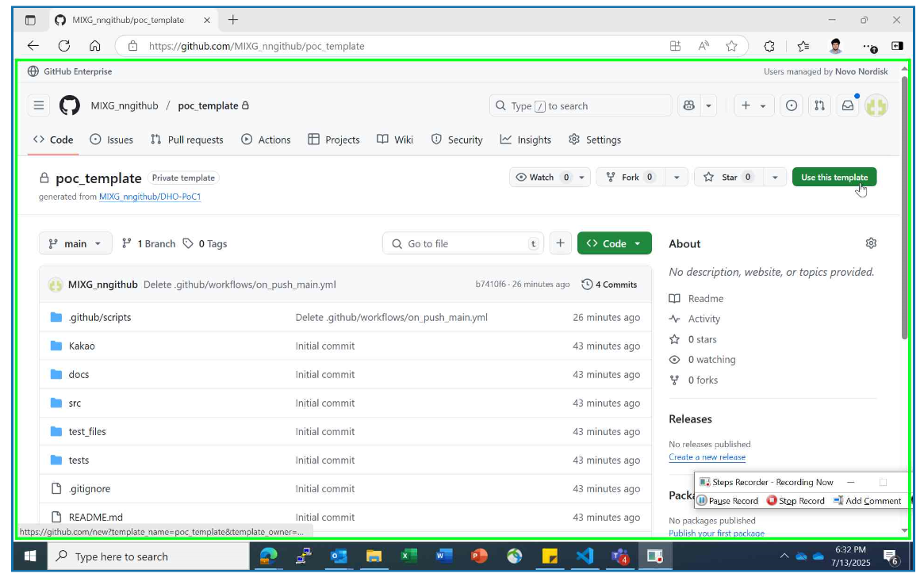This screenshot has height=581, width=924.
Task: Open the README.md file
Action: point(96,518)
